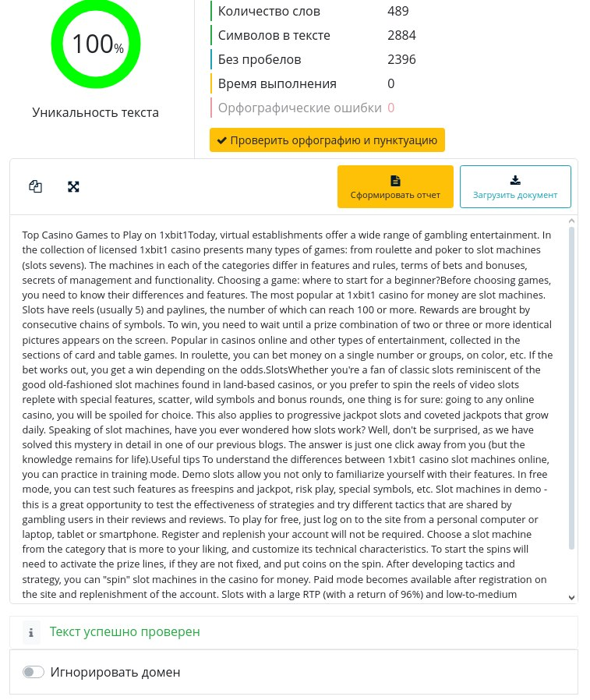This screenshot has height=700, width=590.
Task: Click the Без пробелов statistic label
Action: point(260,59)
